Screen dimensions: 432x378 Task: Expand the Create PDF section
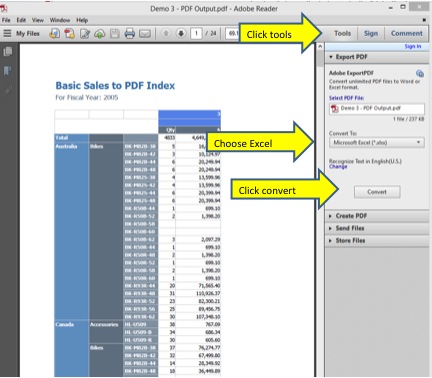tap(377, 216)
